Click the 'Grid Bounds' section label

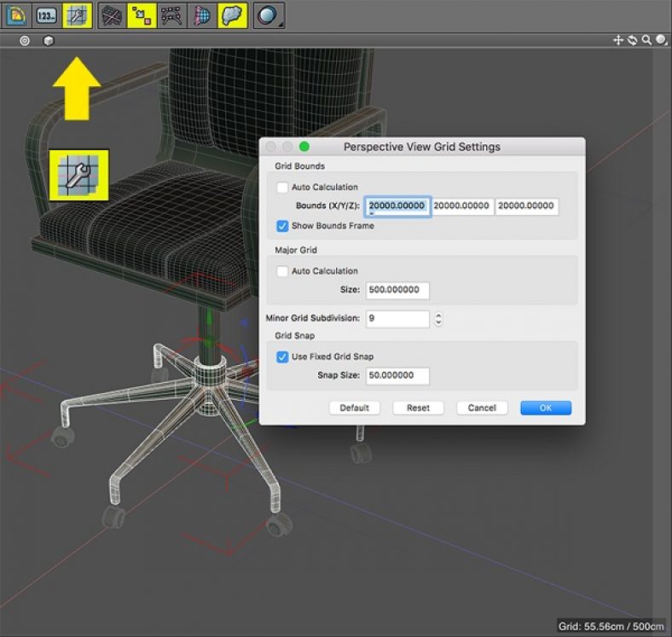click(x=299, y=166)
